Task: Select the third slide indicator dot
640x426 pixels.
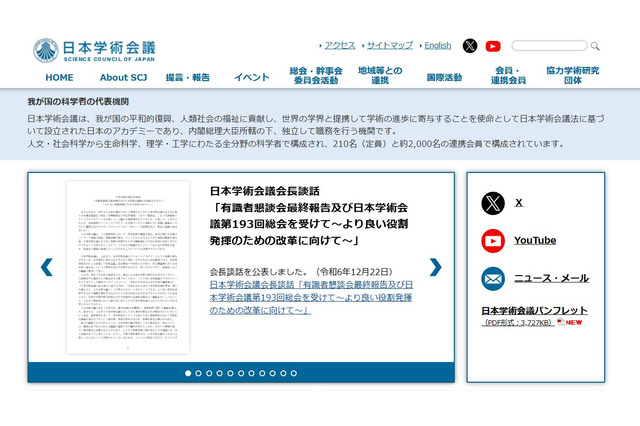Action: (x=209, y=373)
